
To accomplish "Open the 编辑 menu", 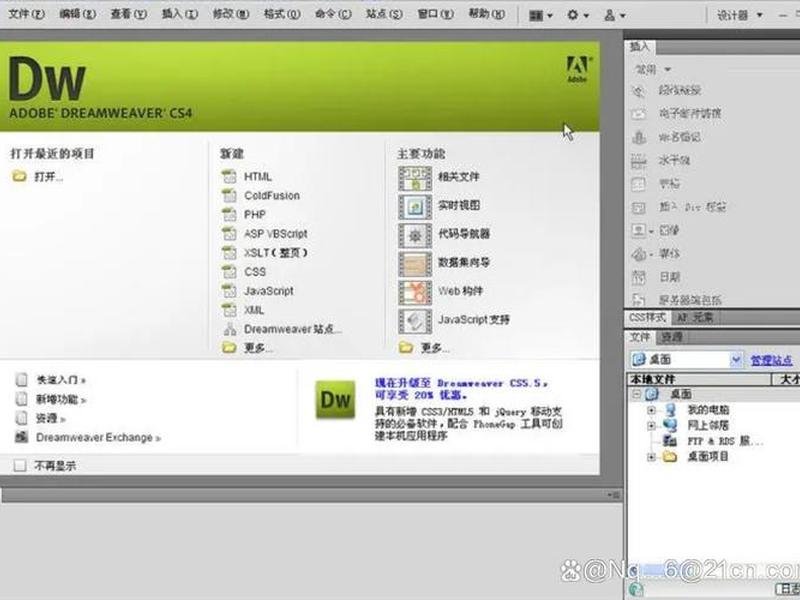I will (78, 14).
